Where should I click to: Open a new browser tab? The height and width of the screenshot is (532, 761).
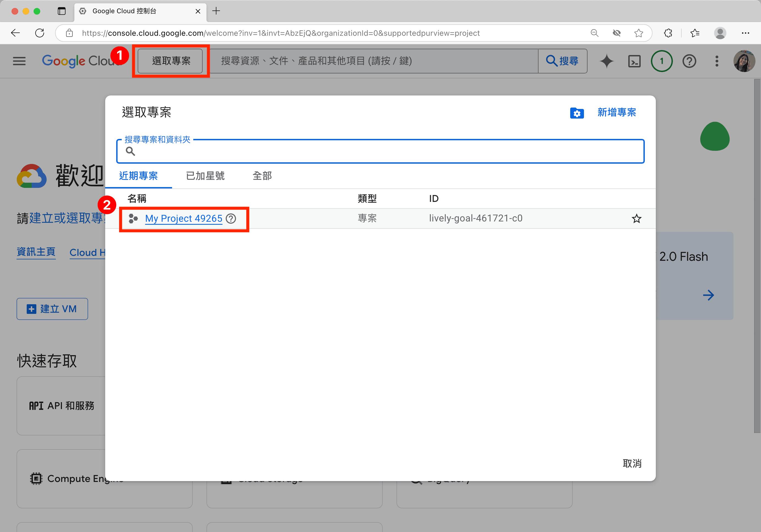click(216, 11)
